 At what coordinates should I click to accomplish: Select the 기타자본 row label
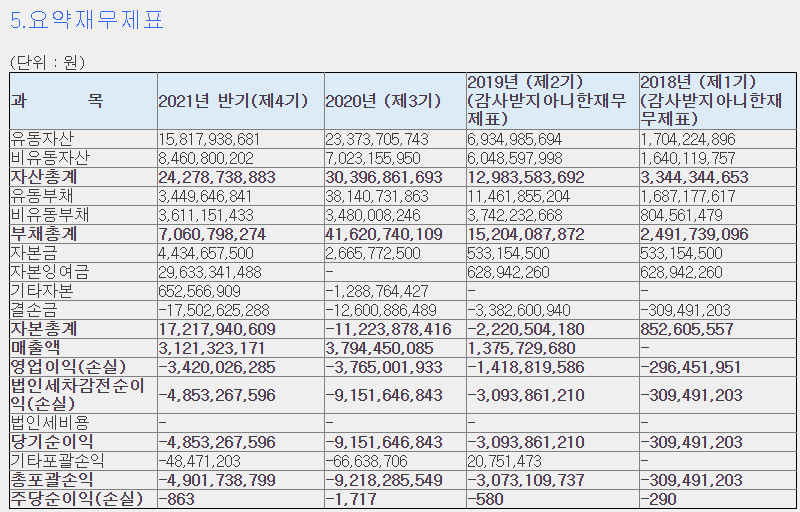point(42,291)
